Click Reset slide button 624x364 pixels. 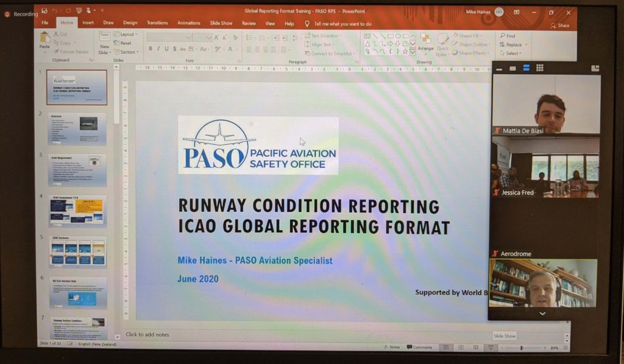pos(122,43)
